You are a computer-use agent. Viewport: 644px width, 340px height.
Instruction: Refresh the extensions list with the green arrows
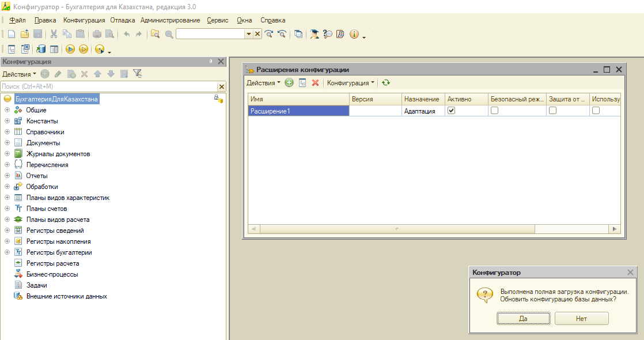(386, 82)
